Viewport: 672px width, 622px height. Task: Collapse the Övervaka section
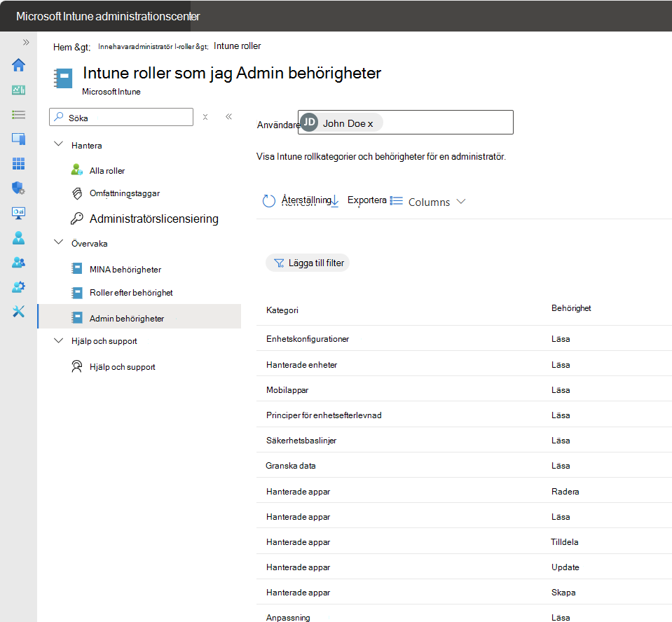(x=59, y=243)
